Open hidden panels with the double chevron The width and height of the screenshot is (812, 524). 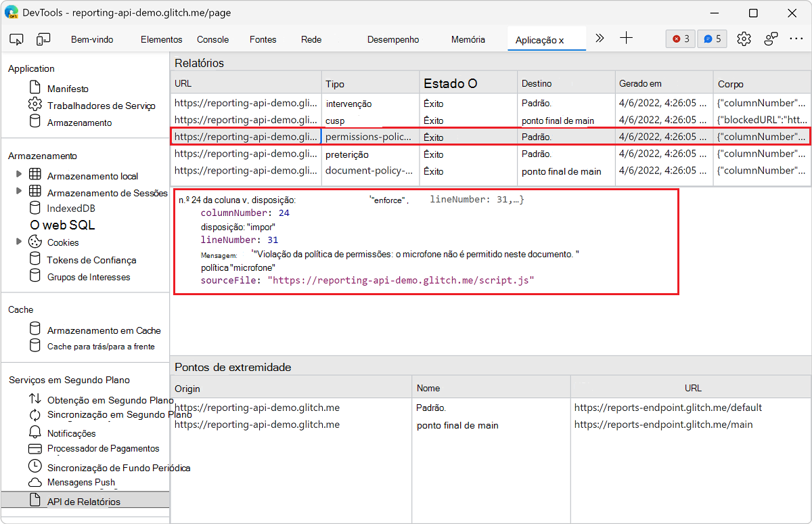[x=600, y=39]
